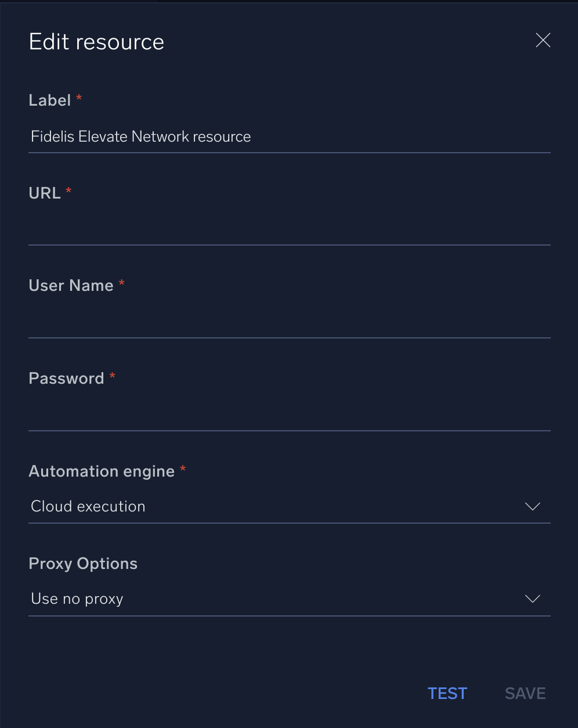The image size is (578, 728).
Task: Click the Label field title
Action: (x=50, y=100)
